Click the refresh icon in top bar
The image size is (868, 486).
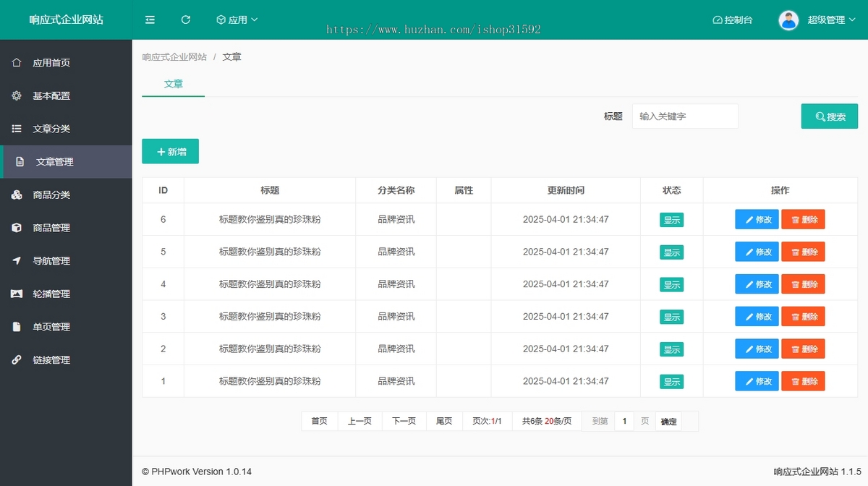point(186,20)
